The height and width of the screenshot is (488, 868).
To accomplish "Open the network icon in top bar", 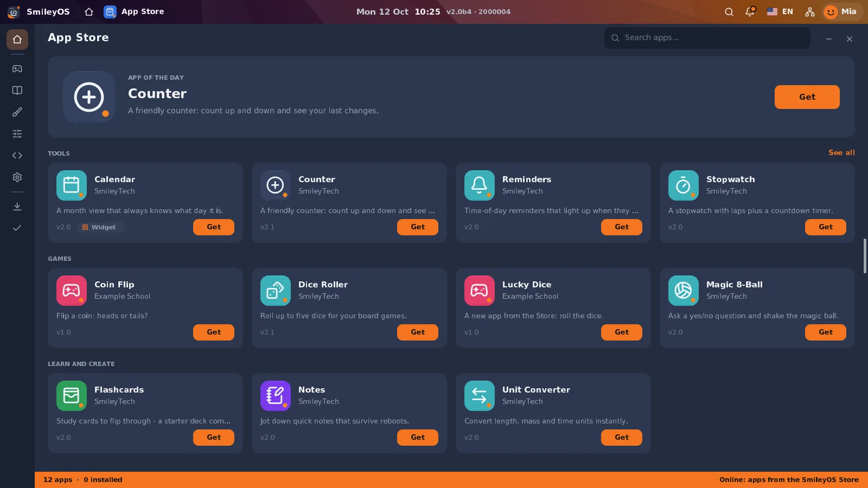I will click(810, 12).
